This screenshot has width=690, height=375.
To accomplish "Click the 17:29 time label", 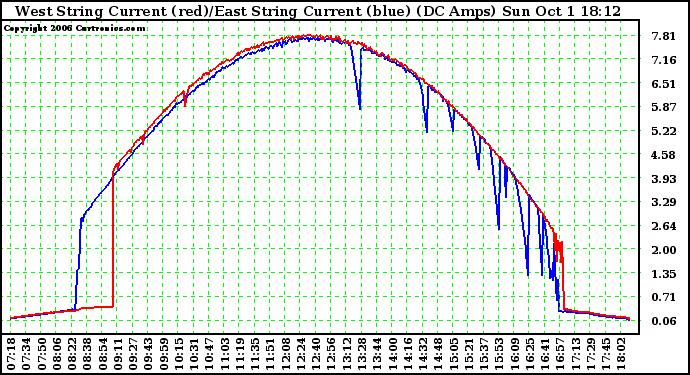I will pyautogui.click(x=591, y=354).
